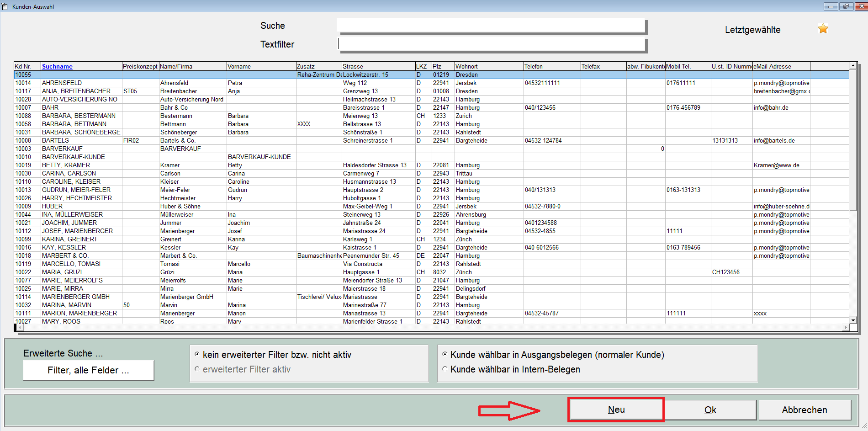
Task: Click the Preiskonzept column header
Action: [140, 66]
